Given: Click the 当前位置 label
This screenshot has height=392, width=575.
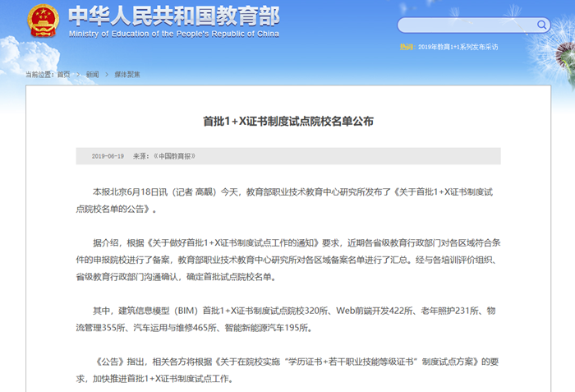Looking at the screenshot, I should pos(40,75).
